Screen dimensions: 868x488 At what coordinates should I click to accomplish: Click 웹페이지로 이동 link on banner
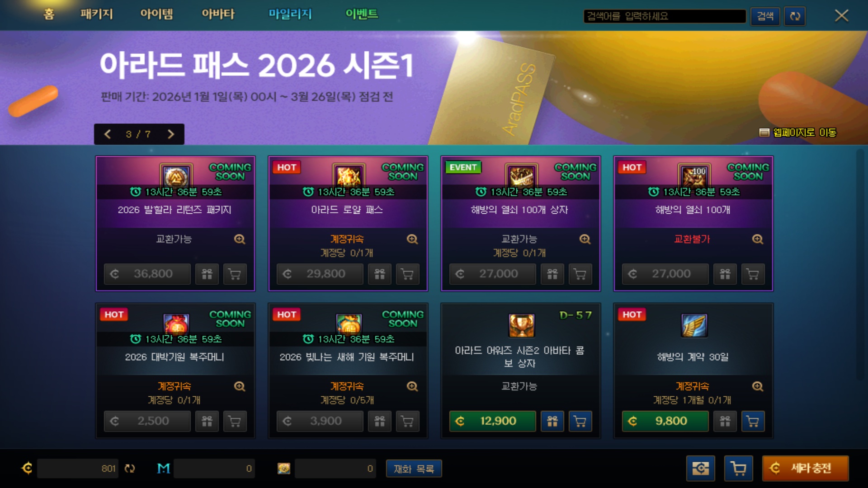798,132
